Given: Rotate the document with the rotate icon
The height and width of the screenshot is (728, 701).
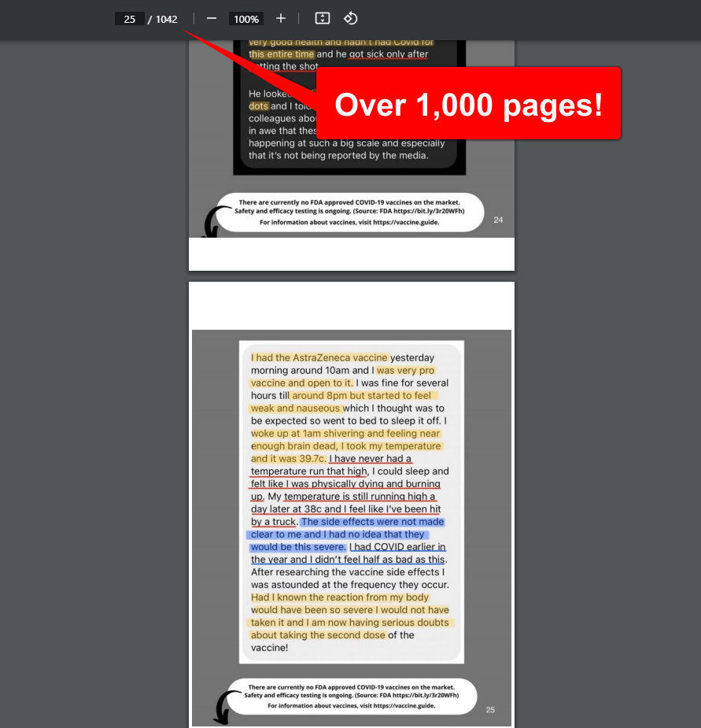Looking at the screenshot, I should pyautogui.click(x=351, y=19).
